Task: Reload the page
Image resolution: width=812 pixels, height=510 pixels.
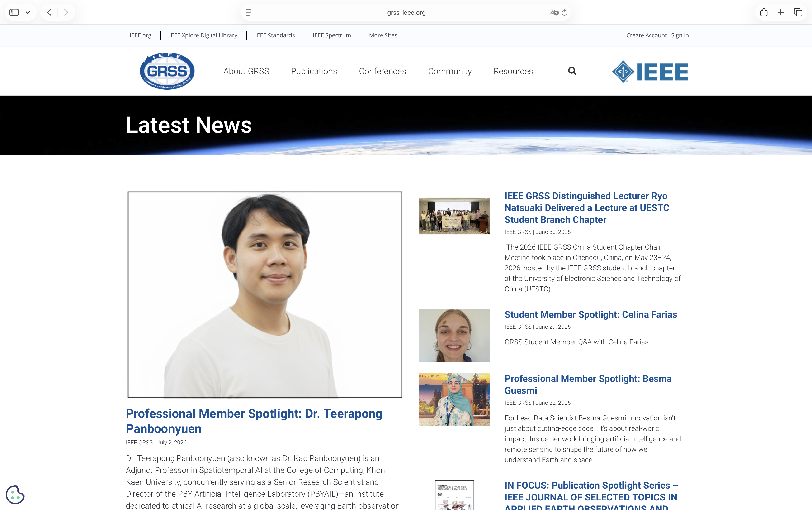Action: 564,13
